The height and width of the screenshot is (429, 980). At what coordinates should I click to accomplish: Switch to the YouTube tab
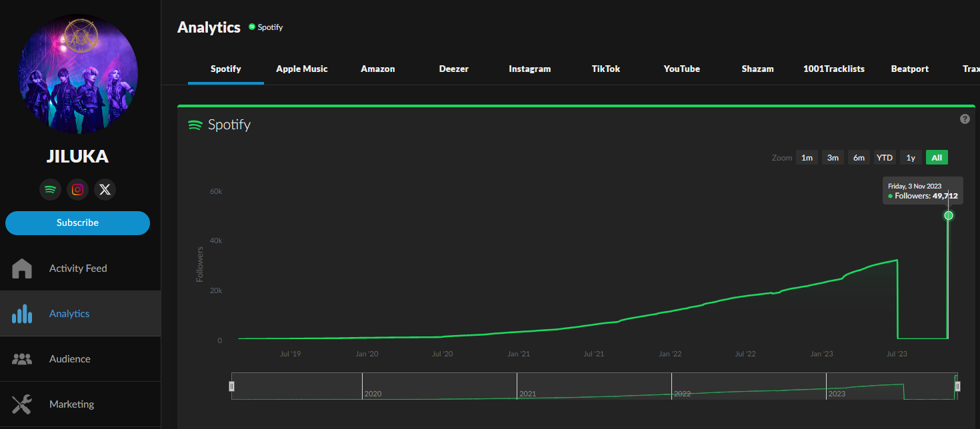[682, 69]
